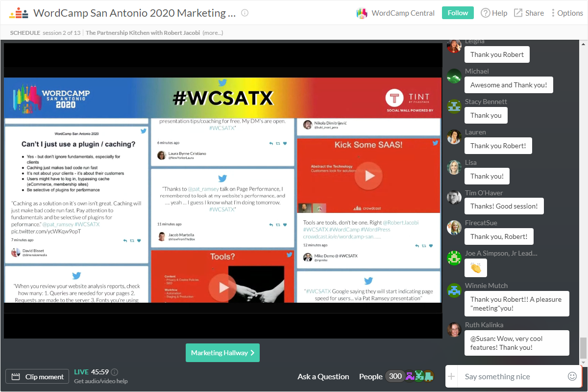Open the info icon beside the event title
Screen dimensions: 588x392
(245, 13)
